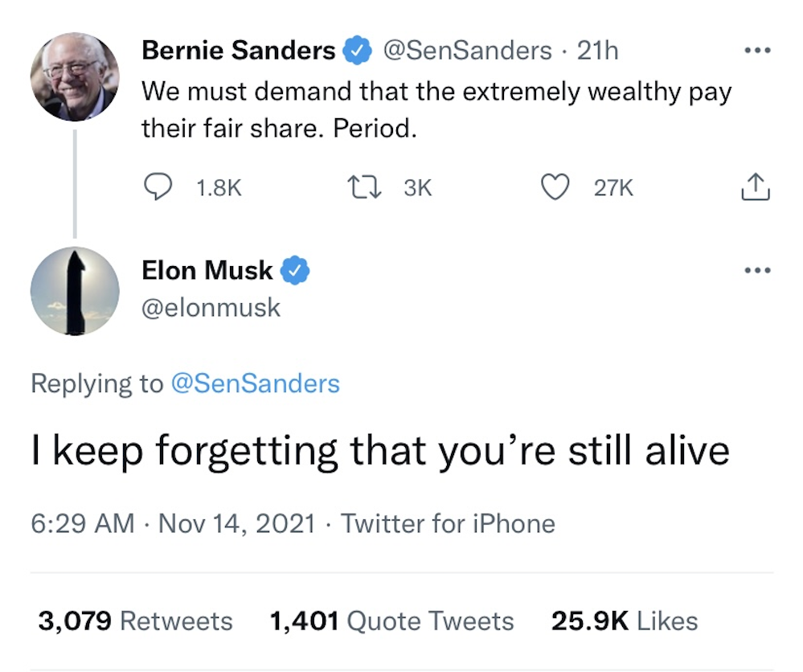Image resolution: width=803 pixels, height=672 pixels.
Task: Open @SenSanders link in Replying to line
Action: coord(255,383)
